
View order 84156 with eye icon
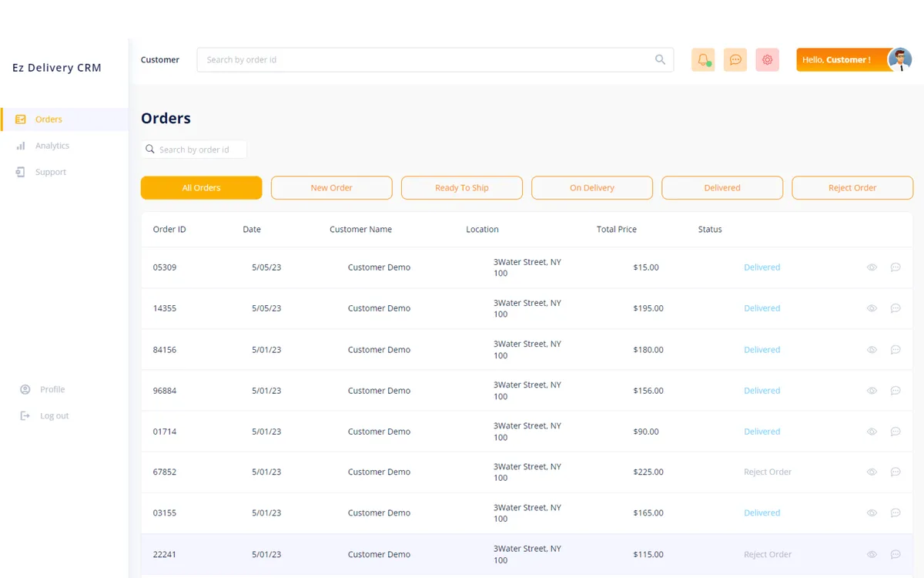point(872,350)
